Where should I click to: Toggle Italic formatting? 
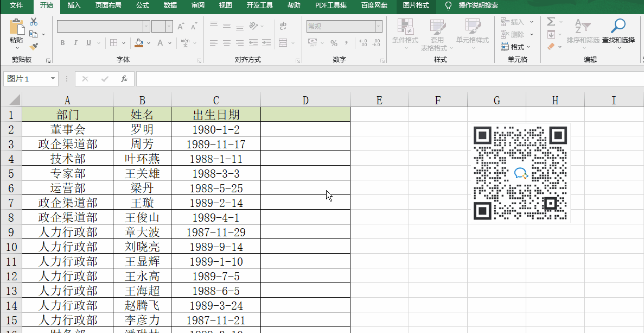tap(75, 43)
